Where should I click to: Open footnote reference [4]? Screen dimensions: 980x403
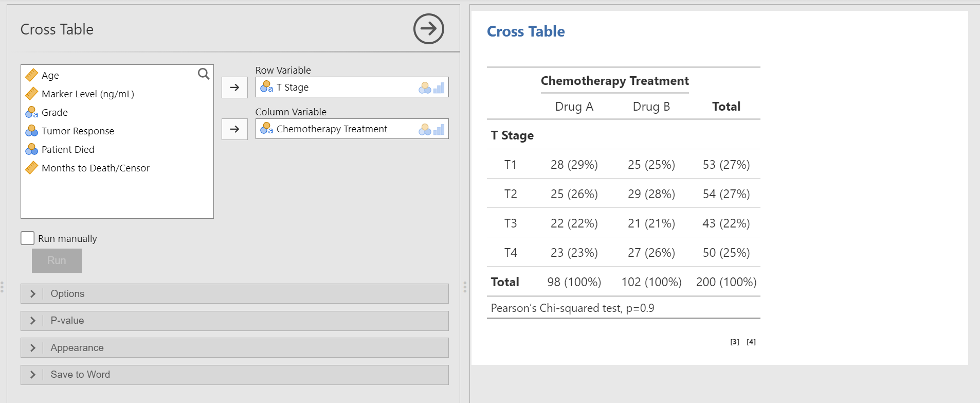tap(751, 342)
